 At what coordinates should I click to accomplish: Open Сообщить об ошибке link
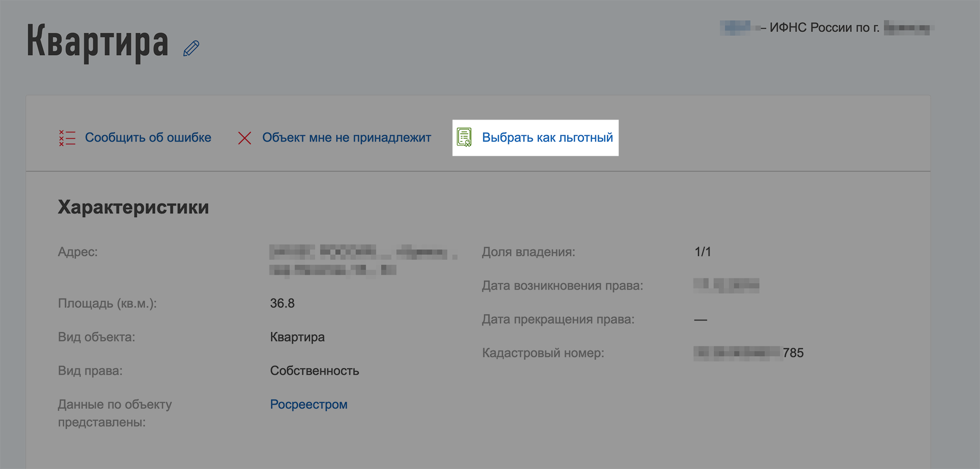coord(148,138)
